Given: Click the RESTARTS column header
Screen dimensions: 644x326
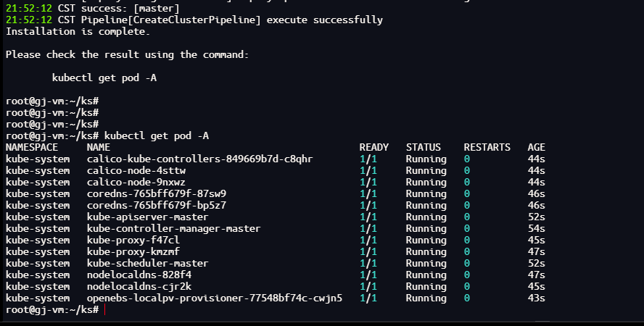Looking at the screenshot, I should tap(487, 147).
